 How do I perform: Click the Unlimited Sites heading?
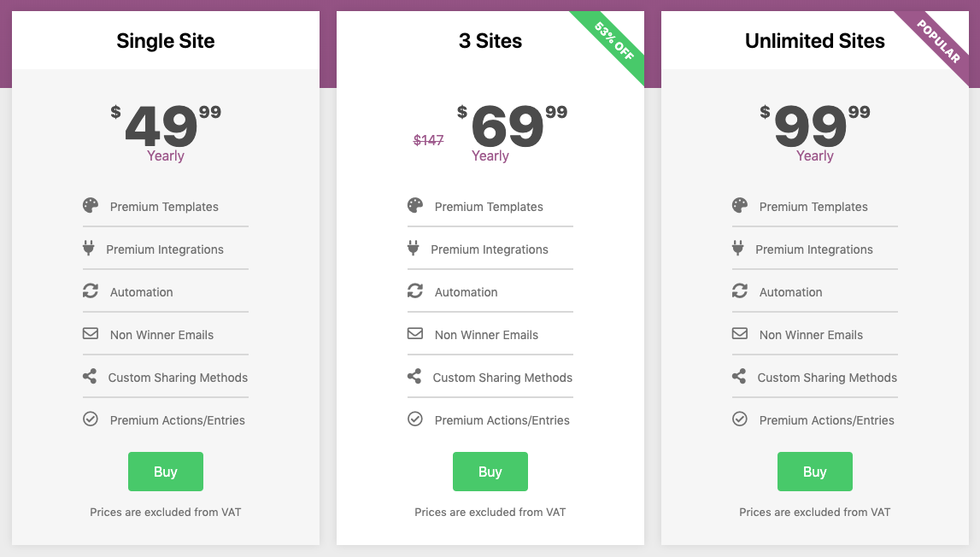815,41
